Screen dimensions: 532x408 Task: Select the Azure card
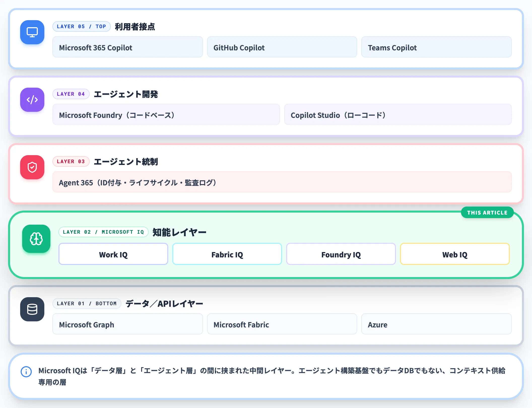[436, 324]
